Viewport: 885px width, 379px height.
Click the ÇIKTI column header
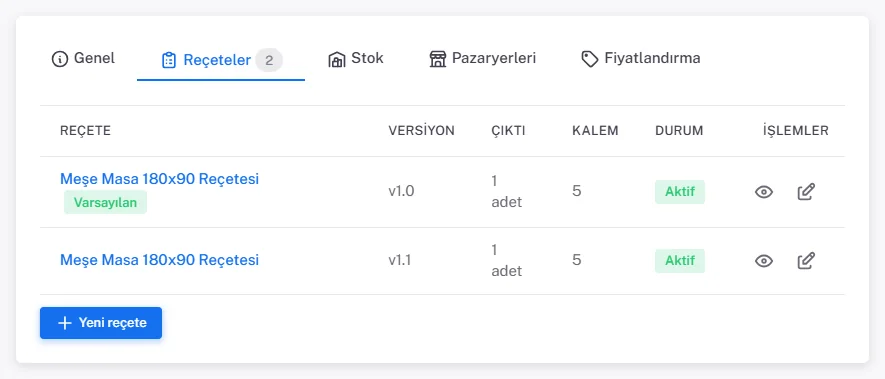508,131
